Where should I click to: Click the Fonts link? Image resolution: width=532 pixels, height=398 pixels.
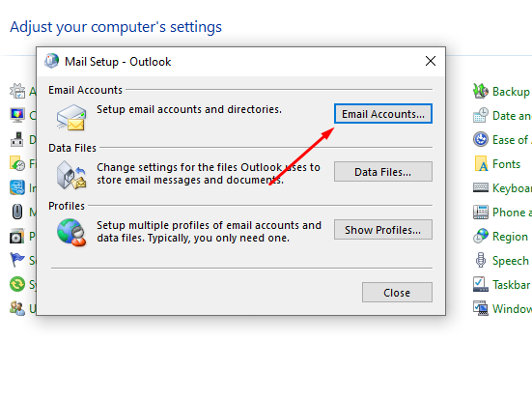pos(506,164)
